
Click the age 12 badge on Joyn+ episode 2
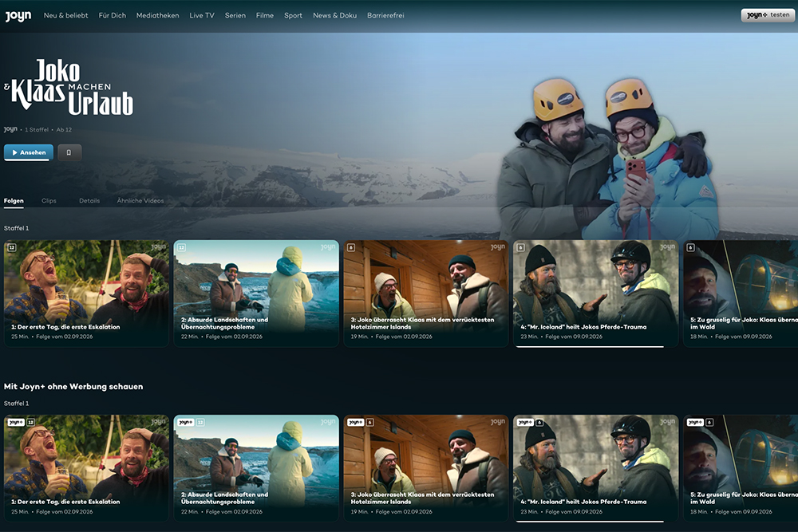coord(200,422)
